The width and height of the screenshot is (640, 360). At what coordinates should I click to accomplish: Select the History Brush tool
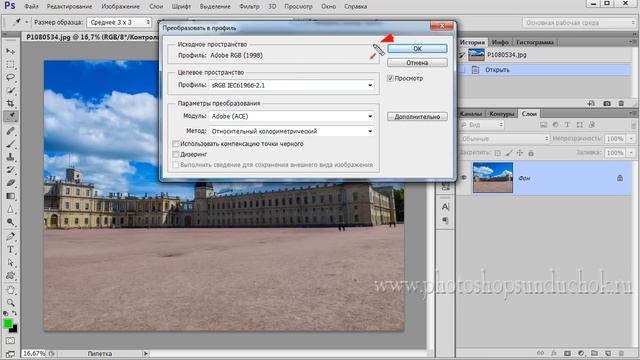[x=11, y=170]
